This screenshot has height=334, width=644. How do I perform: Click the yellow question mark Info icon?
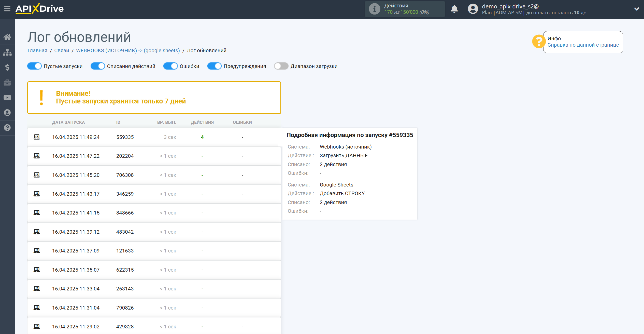pos(538,41)
